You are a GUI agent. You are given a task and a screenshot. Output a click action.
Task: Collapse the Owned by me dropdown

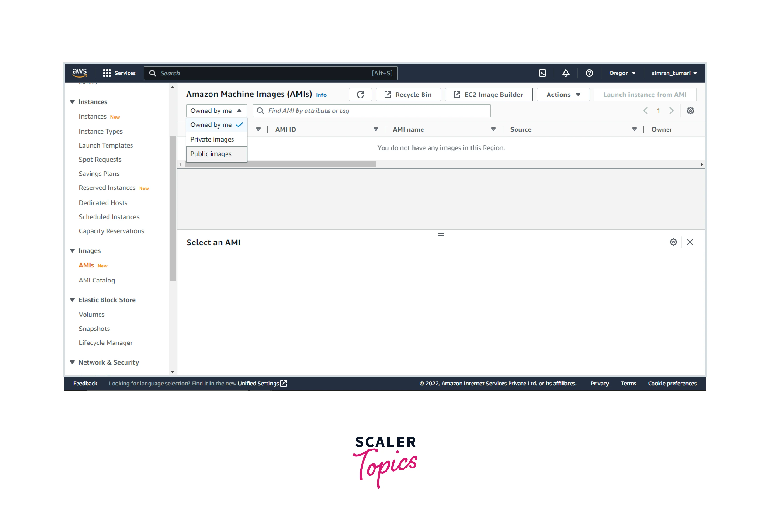pyautogui.click(x=216, y=111)
